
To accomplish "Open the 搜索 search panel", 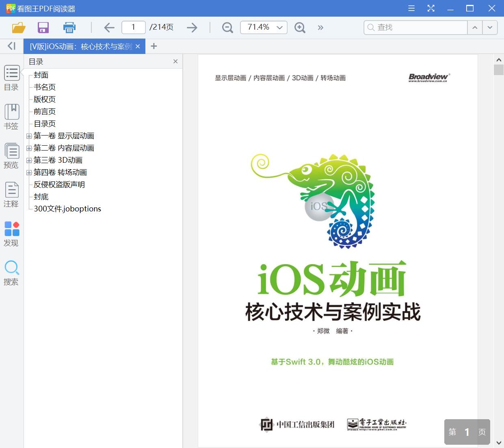I will 12,273.
